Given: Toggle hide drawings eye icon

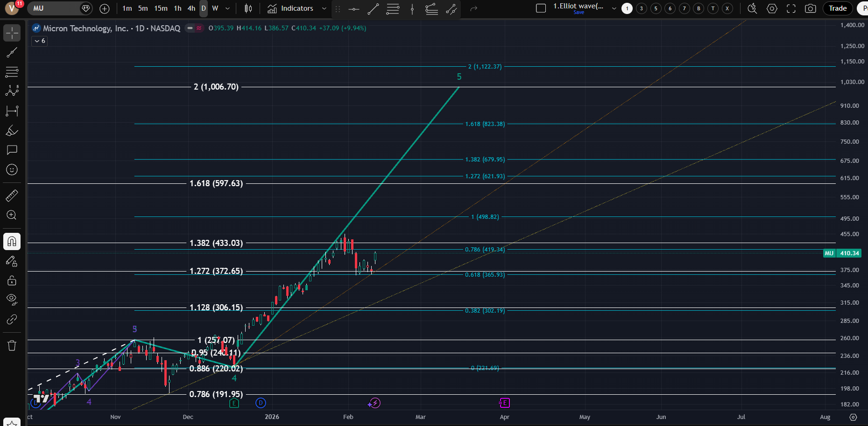Looking at the screenshot, I should [12, 299].
